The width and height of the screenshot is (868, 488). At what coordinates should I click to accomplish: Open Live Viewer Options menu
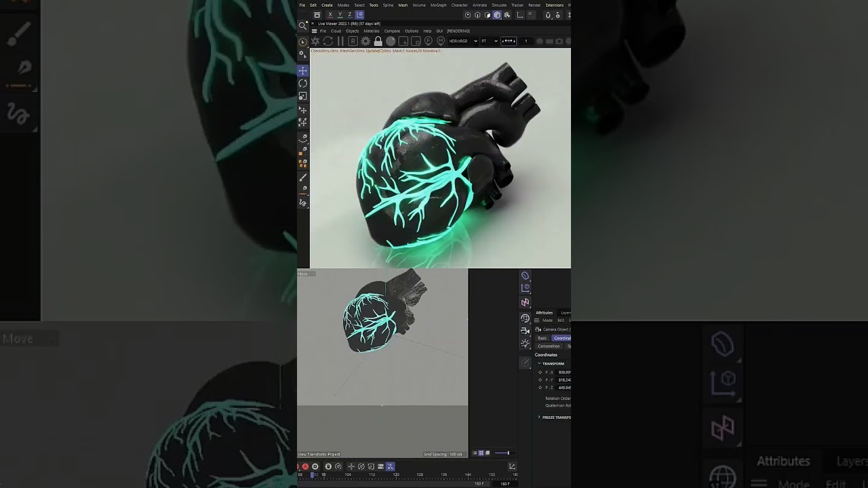click(412, 31)
